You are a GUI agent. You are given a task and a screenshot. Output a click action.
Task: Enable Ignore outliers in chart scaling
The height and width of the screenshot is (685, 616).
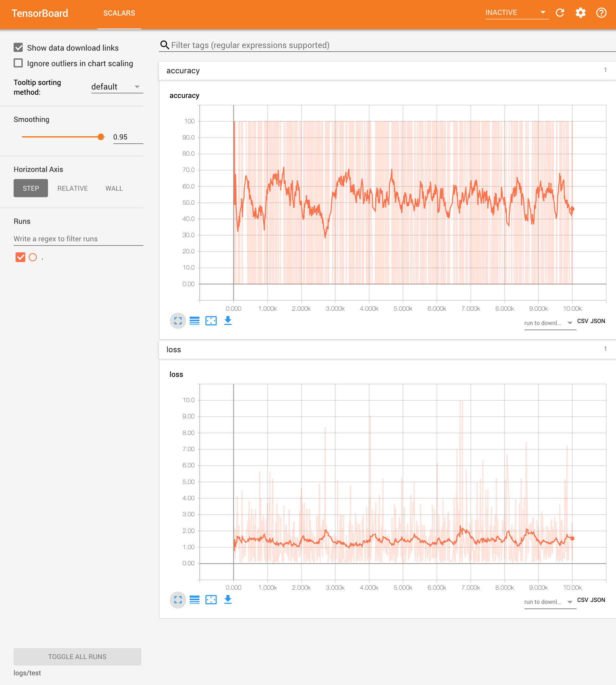[x=18, y=63]
